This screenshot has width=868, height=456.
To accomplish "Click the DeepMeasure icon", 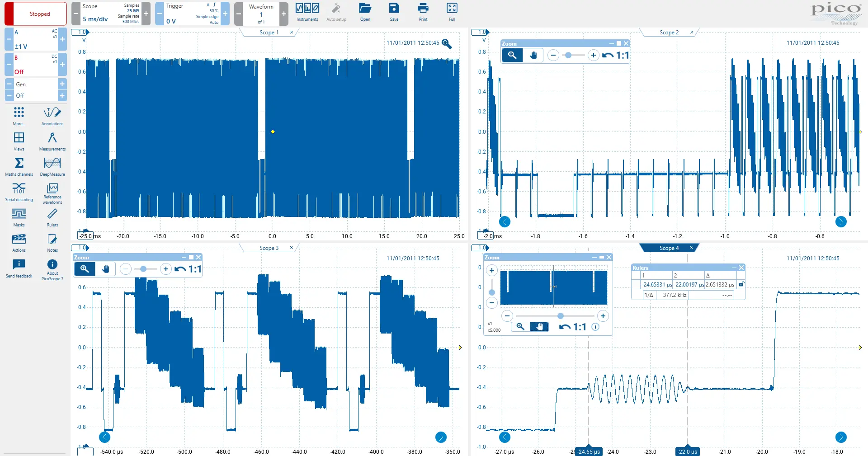I will pos(52,166).
